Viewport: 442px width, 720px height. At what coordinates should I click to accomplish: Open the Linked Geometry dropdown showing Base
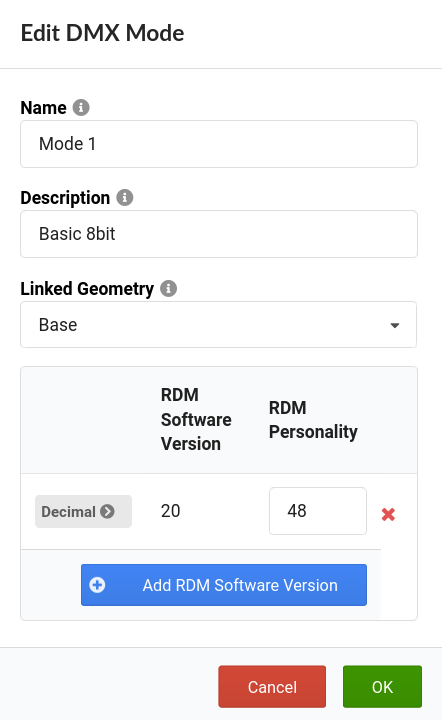click(x=218, y=325)
